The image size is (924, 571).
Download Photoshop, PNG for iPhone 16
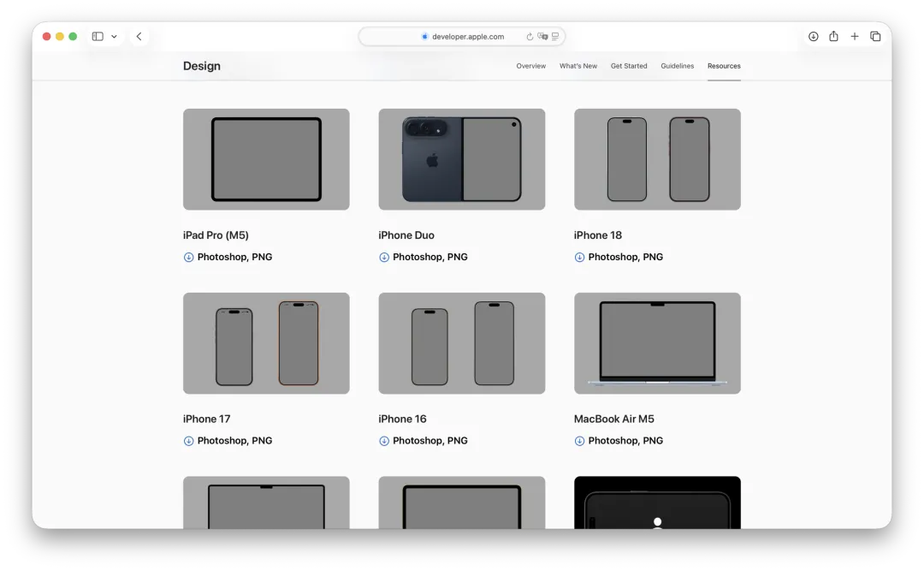[430, 441]
